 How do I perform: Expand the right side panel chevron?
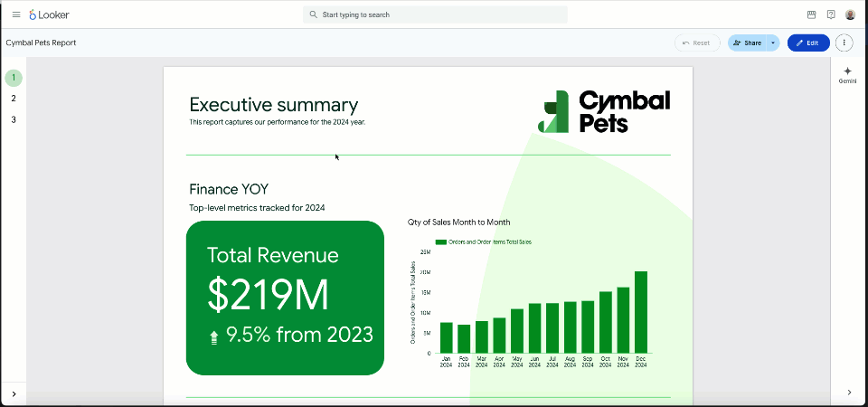849,393
